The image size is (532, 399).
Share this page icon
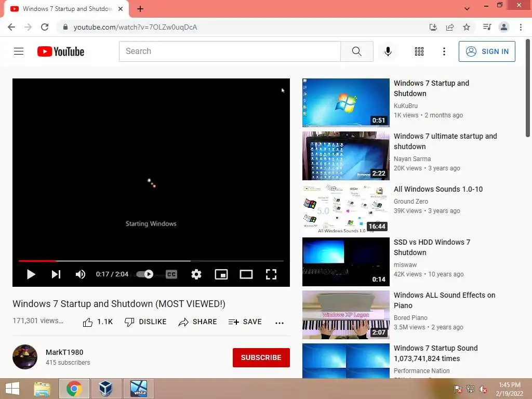[x=450, y=27]
